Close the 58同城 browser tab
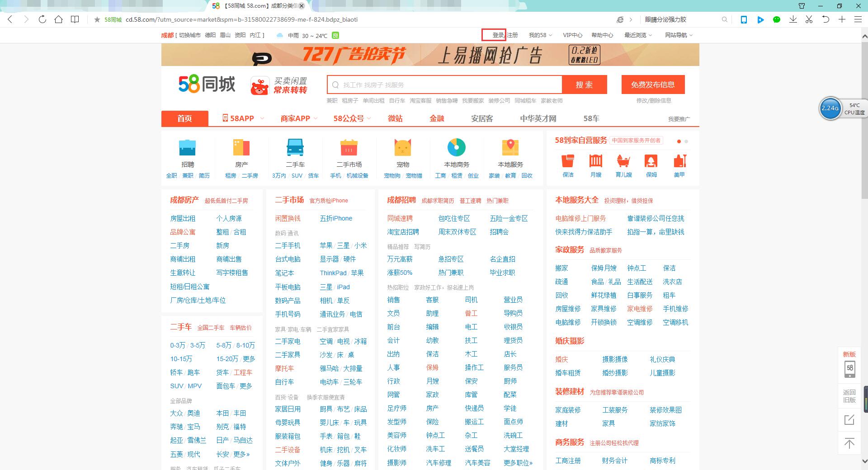The width and height of the screenshot is (868, 470). (x=302, y=6)
